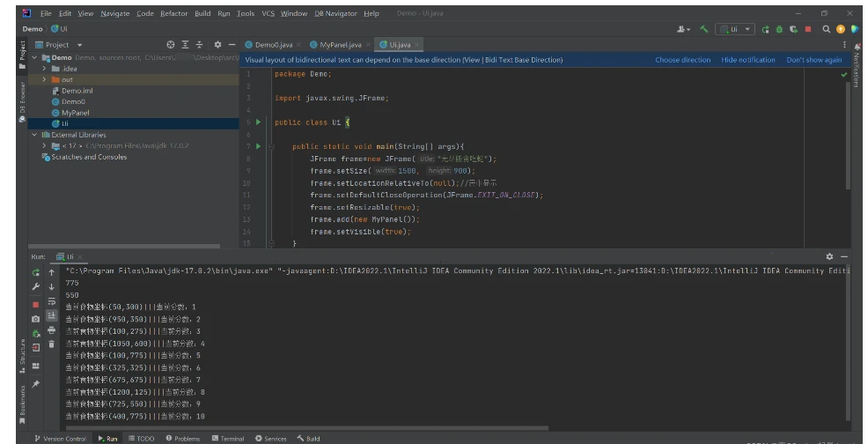Open the Refactor menu
This screenshot has height=444, width=868.
173,13
